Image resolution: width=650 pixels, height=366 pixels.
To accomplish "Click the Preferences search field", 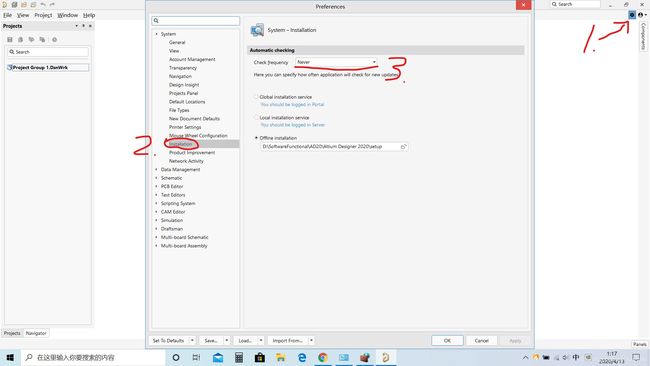I will tap(196, 20).
